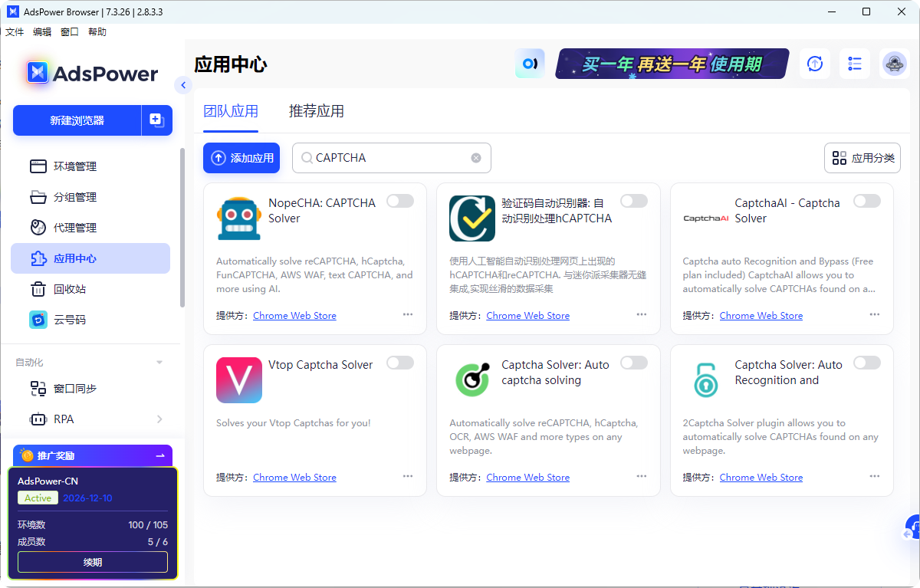The image size is (920, 588).
Task: Enable the NopeCHA: CAPTCHA Solver toggle
Action: point(399,201)
